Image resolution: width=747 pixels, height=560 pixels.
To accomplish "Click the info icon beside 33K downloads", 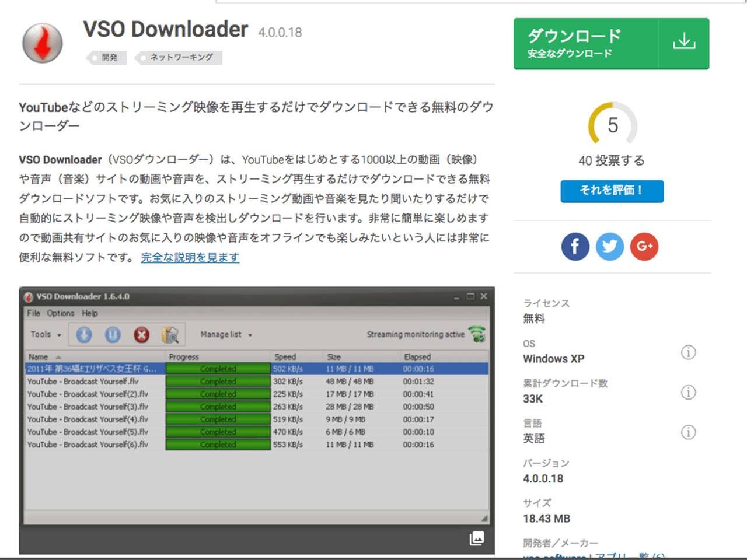I will tap(689, 392).
